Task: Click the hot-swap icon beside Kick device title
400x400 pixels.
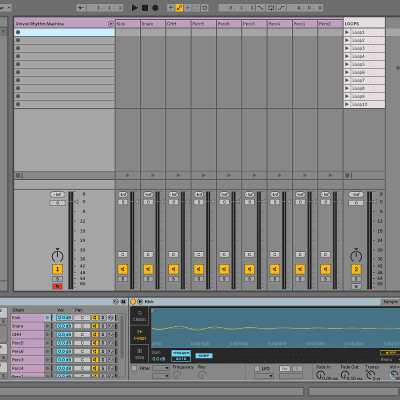Action: [140, 302]
